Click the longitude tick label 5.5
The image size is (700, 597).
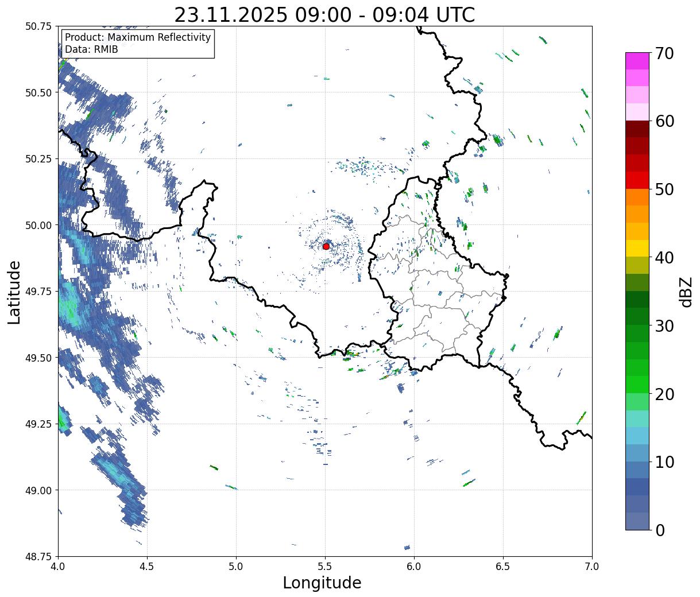pyautogui.click(x=325, y=566)
